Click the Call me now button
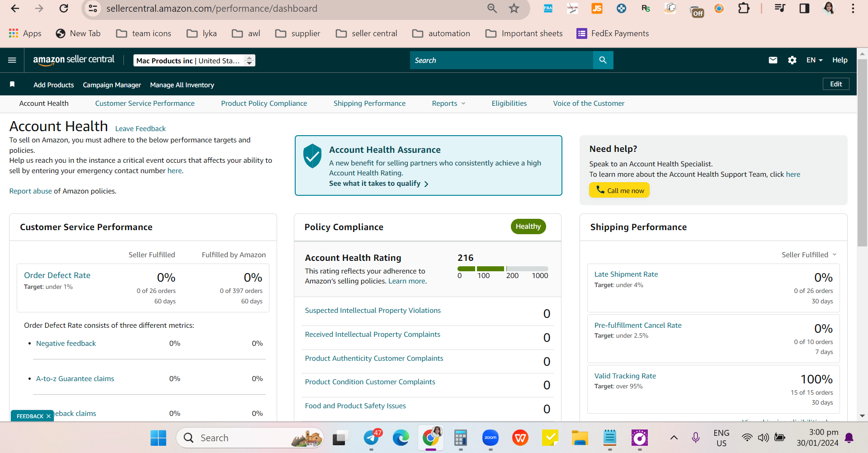 point(619,190)
